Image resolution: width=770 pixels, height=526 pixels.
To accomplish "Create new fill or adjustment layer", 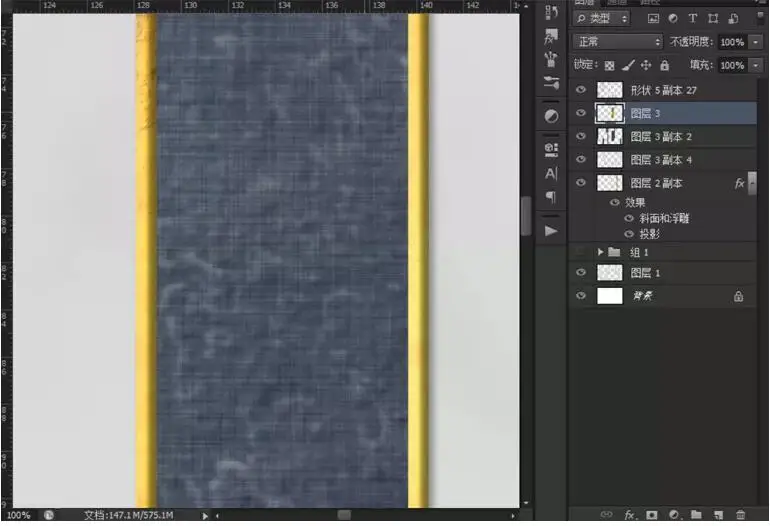I will click(674, 515).
